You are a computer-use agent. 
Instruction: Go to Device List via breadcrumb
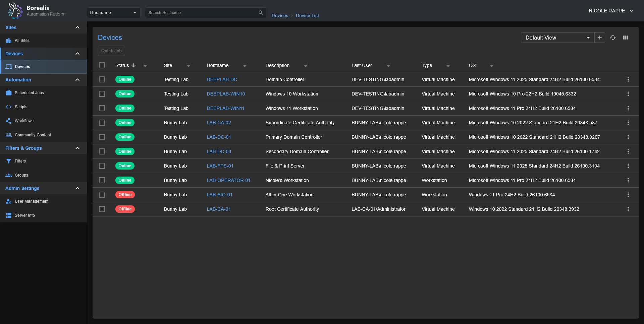click(307, 15)
